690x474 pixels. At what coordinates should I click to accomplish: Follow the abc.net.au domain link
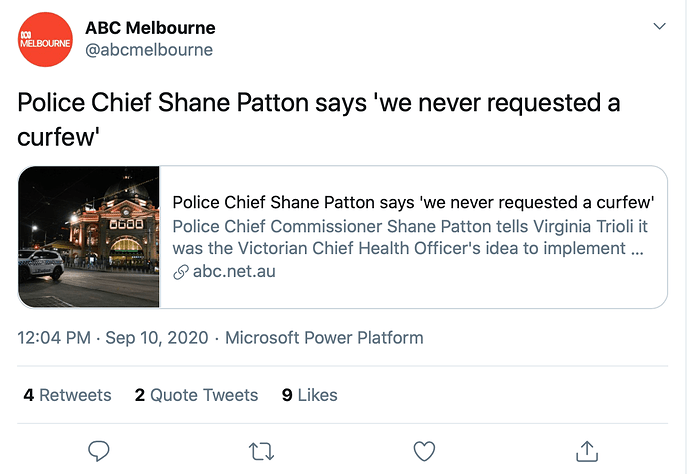pos(234,272)
